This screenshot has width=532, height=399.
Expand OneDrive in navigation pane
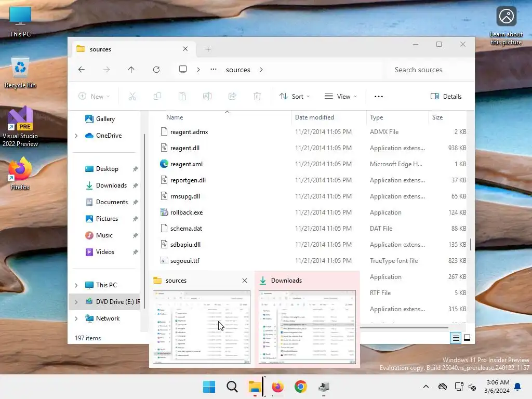point(76,136)
